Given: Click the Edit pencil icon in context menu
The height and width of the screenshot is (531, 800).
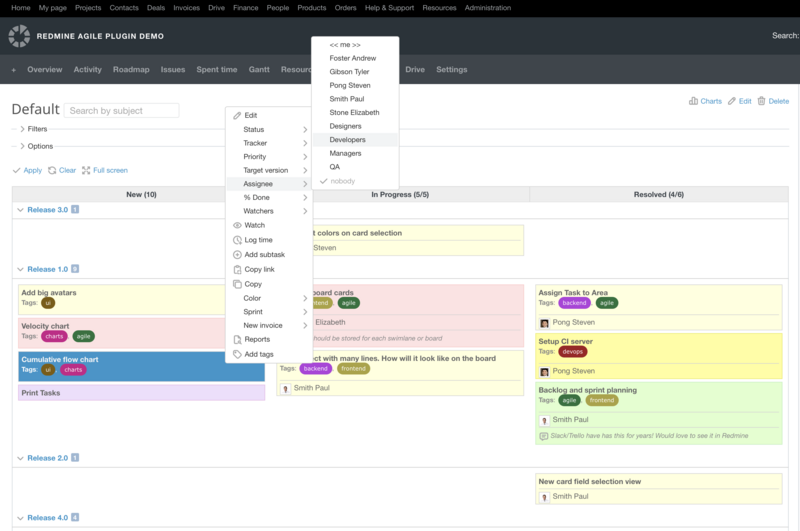Looking at the screenshot, I should [x=237, y=116].
